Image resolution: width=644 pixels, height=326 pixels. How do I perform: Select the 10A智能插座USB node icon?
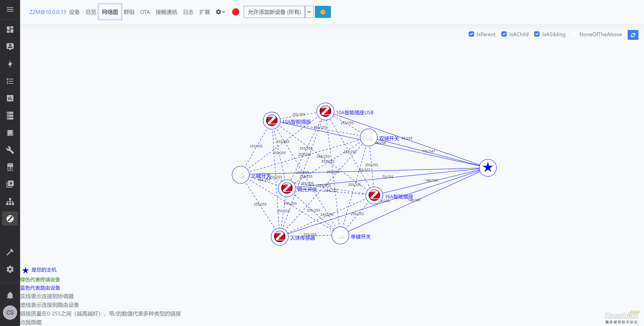325,111
